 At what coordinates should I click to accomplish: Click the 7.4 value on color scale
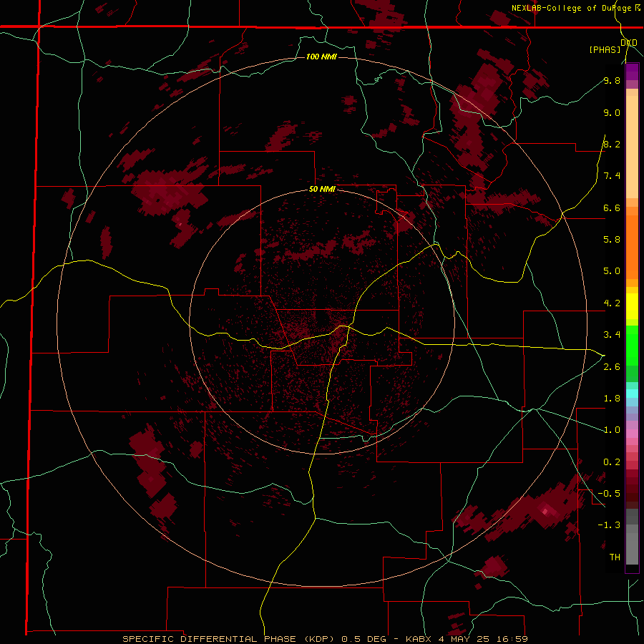click(612, 176)
